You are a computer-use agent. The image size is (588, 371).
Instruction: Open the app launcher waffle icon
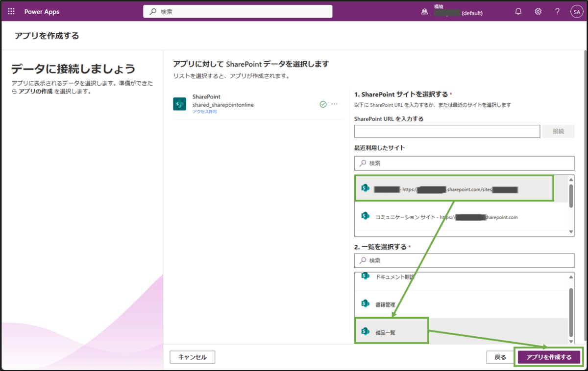[x=11, y=12]
